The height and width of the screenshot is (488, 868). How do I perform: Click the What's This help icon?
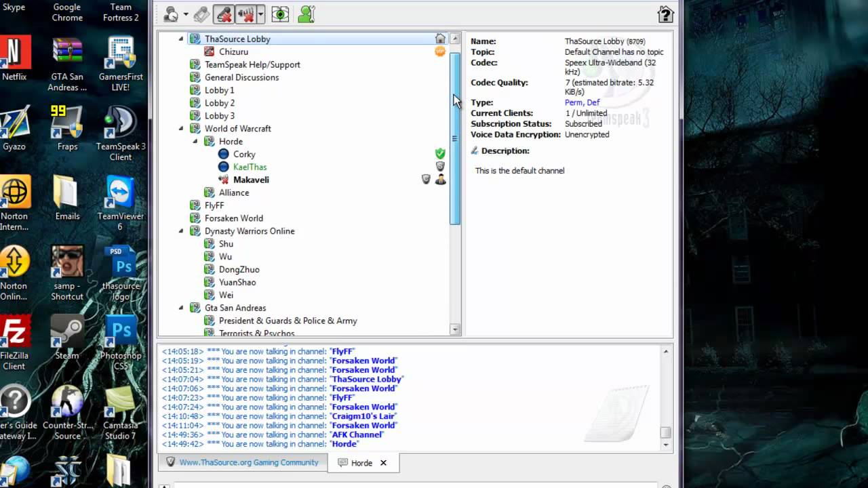coord(665,14)
